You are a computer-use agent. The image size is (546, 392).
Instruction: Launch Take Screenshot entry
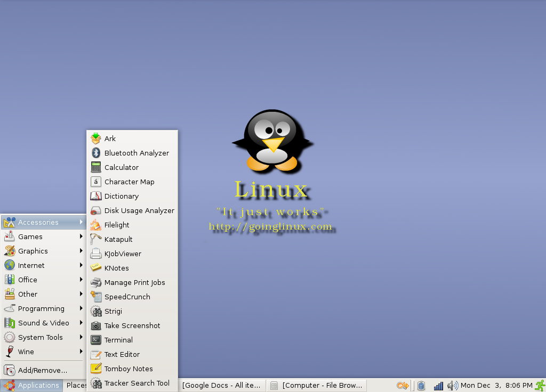coord(132,325)
